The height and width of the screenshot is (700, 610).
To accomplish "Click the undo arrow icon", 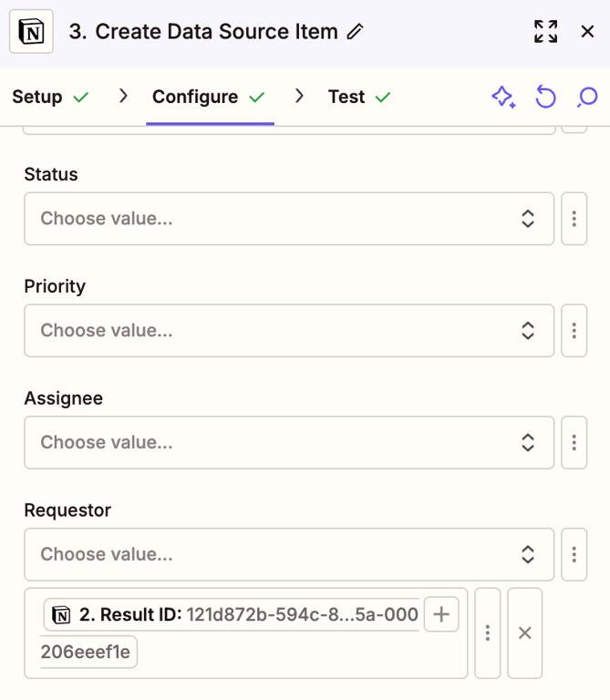I will 545,97.
